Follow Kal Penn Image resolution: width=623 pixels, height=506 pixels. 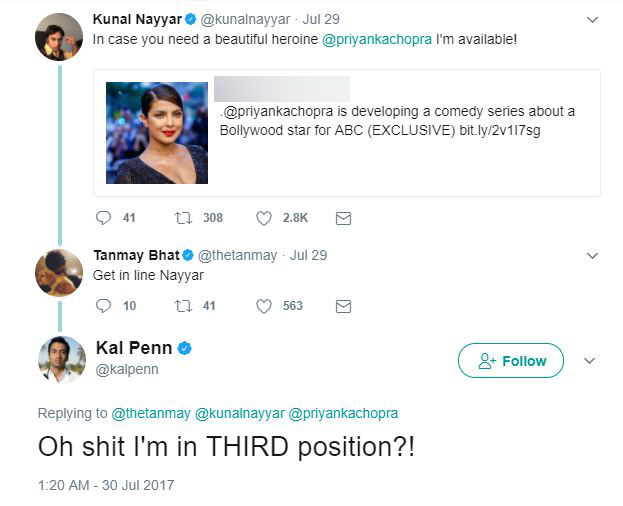point(510,361)
